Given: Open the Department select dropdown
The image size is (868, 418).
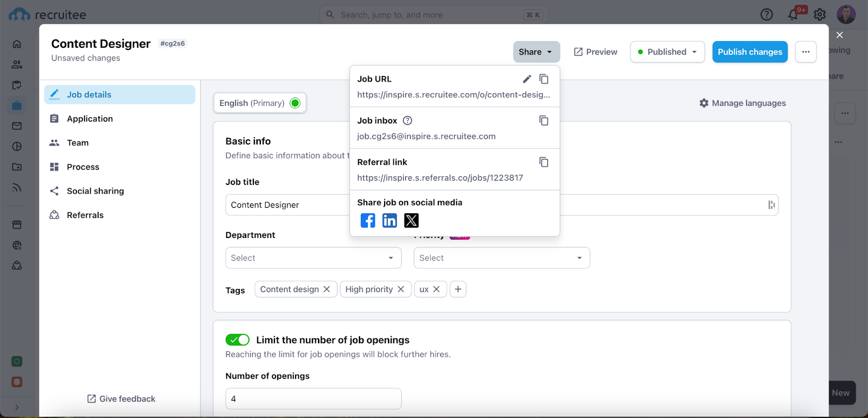Looking at the screenshot, I should point(313,258).
